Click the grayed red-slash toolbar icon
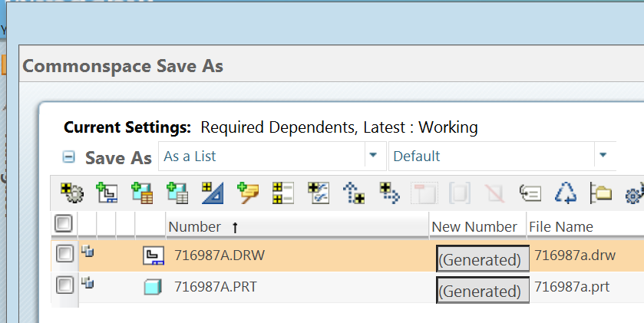644x323 pixels. pos(494,193)
